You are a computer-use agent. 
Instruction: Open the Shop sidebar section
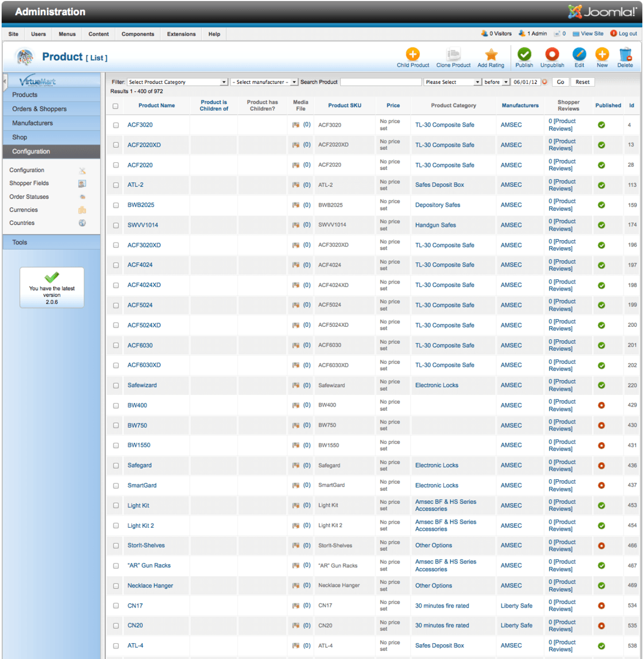52,138
